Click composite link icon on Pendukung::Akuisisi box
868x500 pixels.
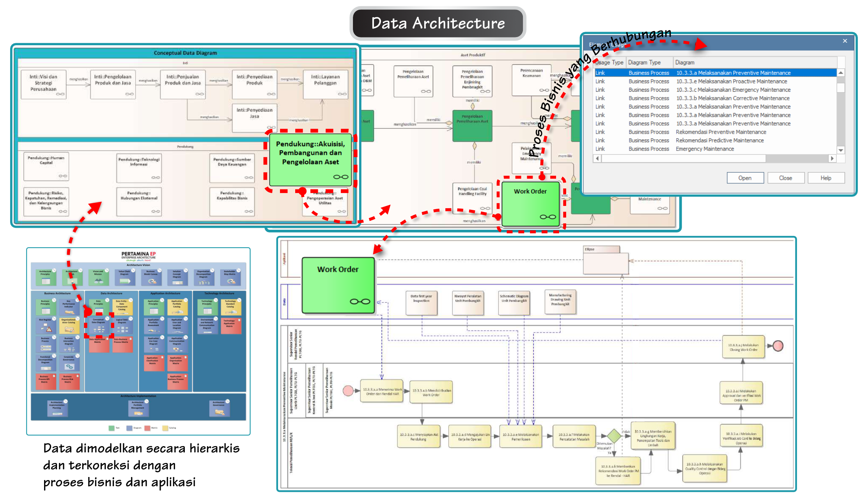tap(341, 177)
